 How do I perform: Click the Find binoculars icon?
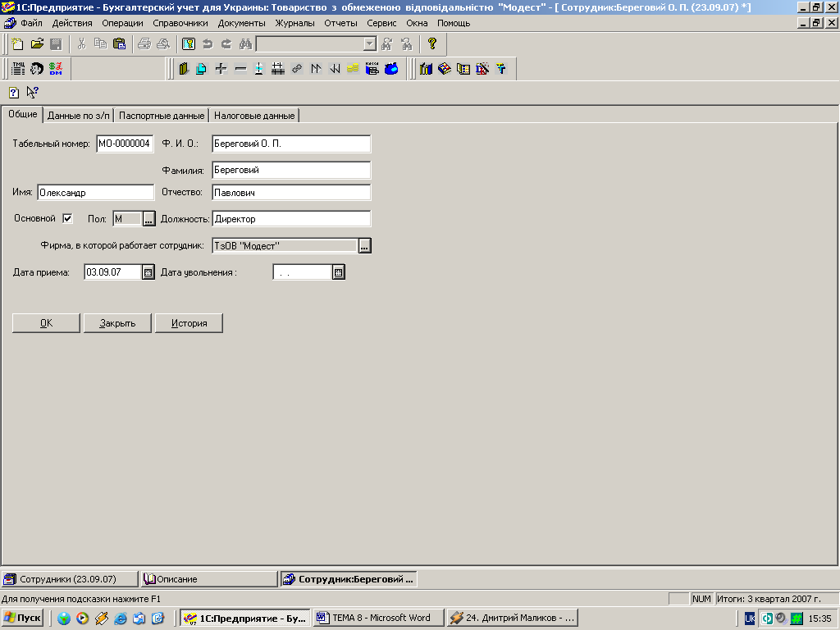click(245, 44)
